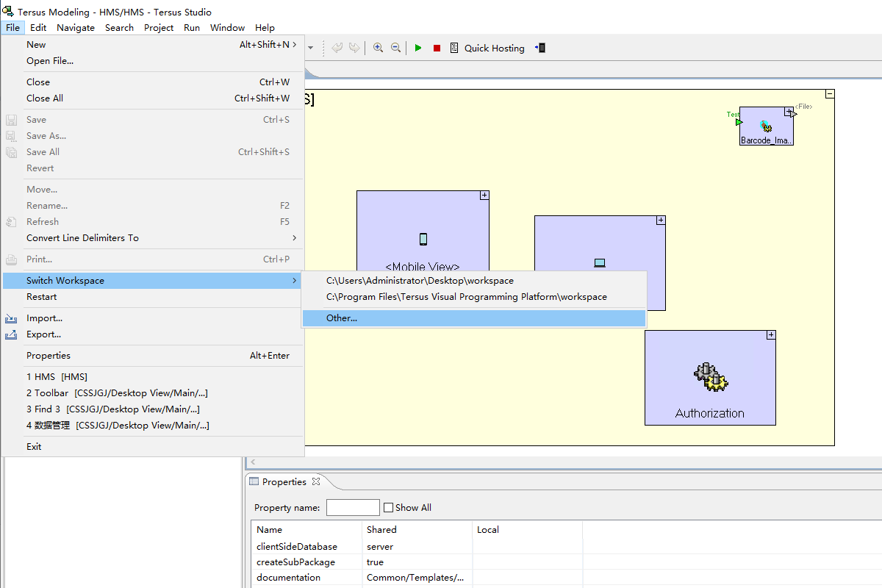Select the Barcode_Ima.. model block

pyautogui.click(x=767, y=126)
